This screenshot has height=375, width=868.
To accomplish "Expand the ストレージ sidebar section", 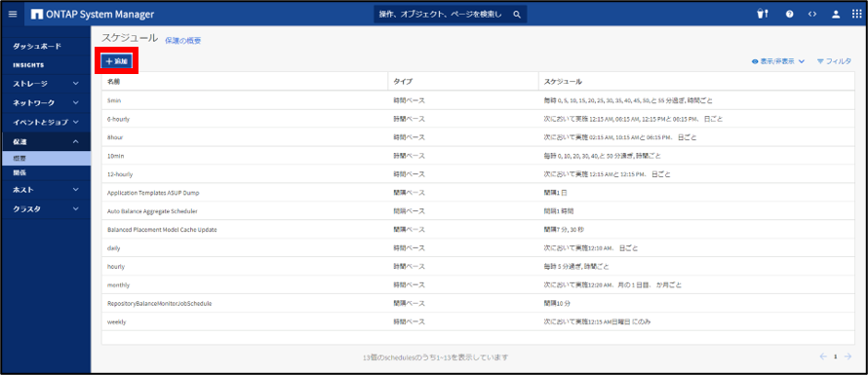I will [46, 84].
